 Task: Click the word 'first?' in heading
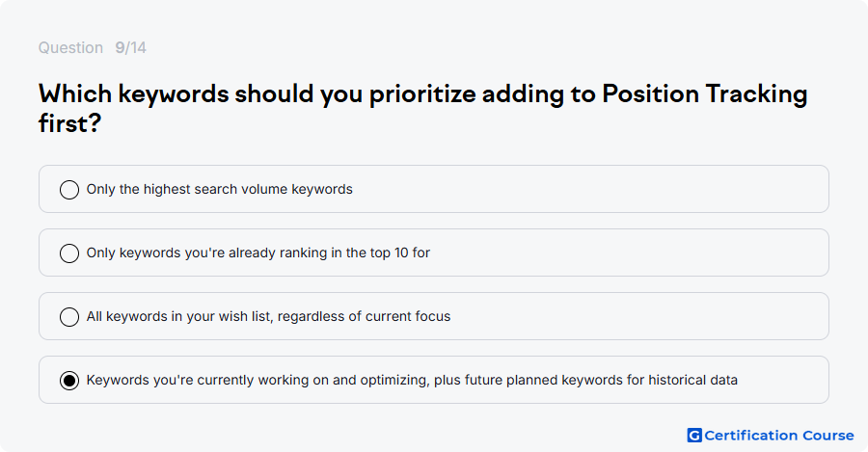[69, 122]
